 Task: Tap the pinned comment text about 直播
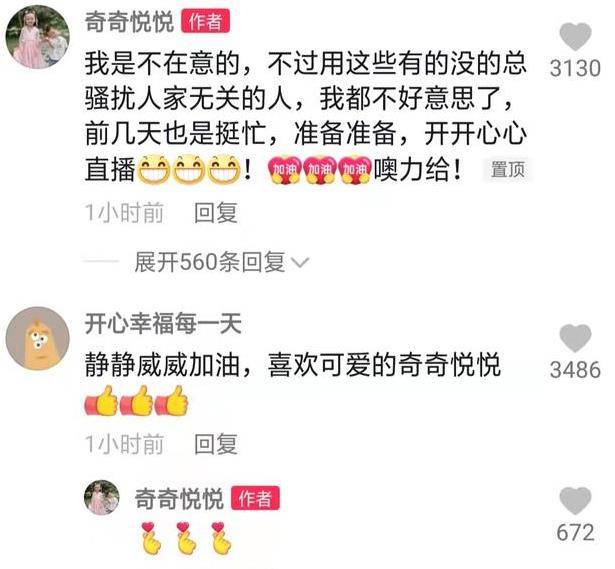pyautogui.click(x=306, y=116)
